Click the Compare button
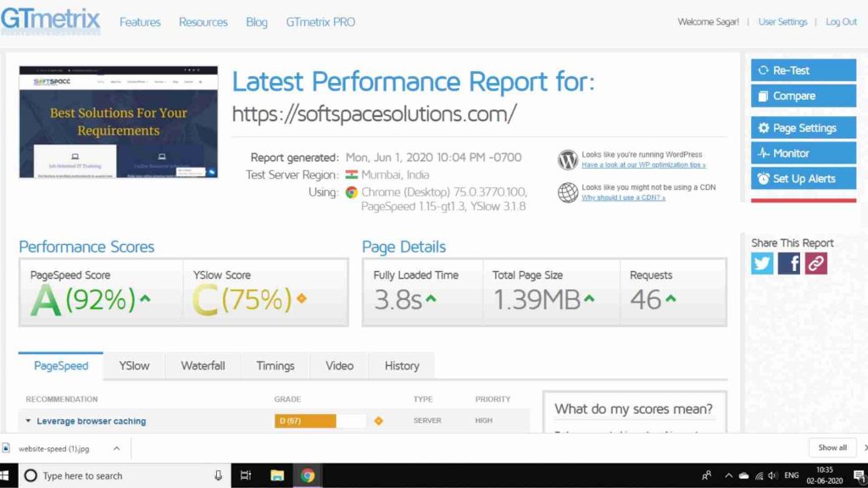Image resolution: width=868 pixels, height=488 pixels. (804, 96)
